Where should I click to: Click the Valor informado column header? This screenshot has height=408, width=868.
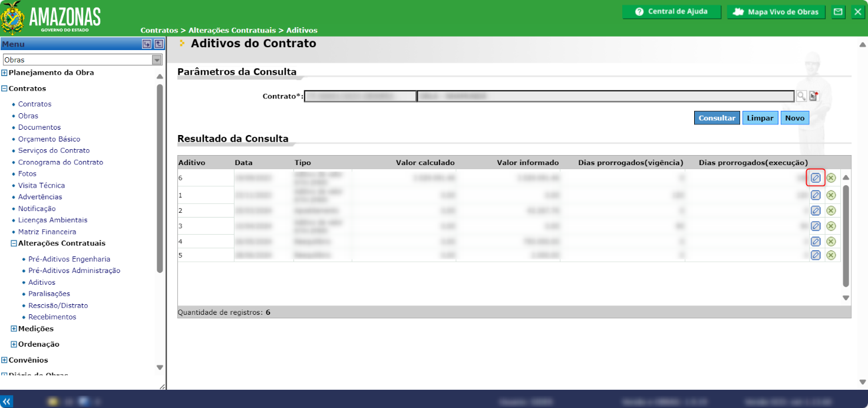528,163
